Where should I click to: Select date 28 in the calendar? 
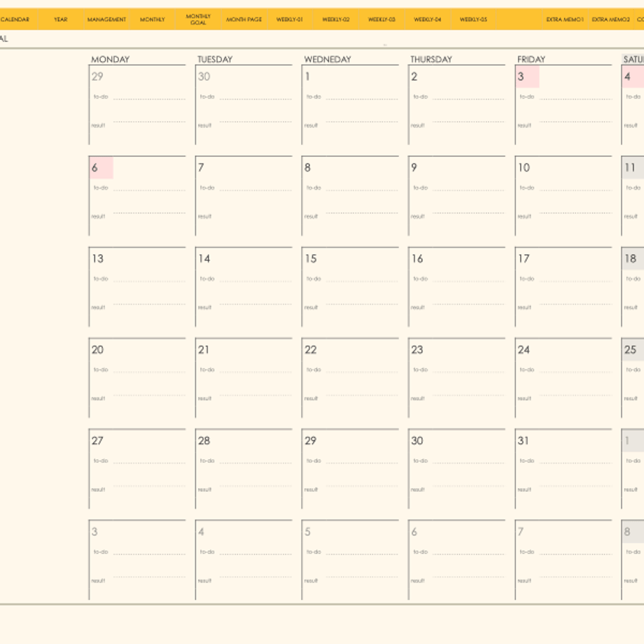tap(204, 441)
